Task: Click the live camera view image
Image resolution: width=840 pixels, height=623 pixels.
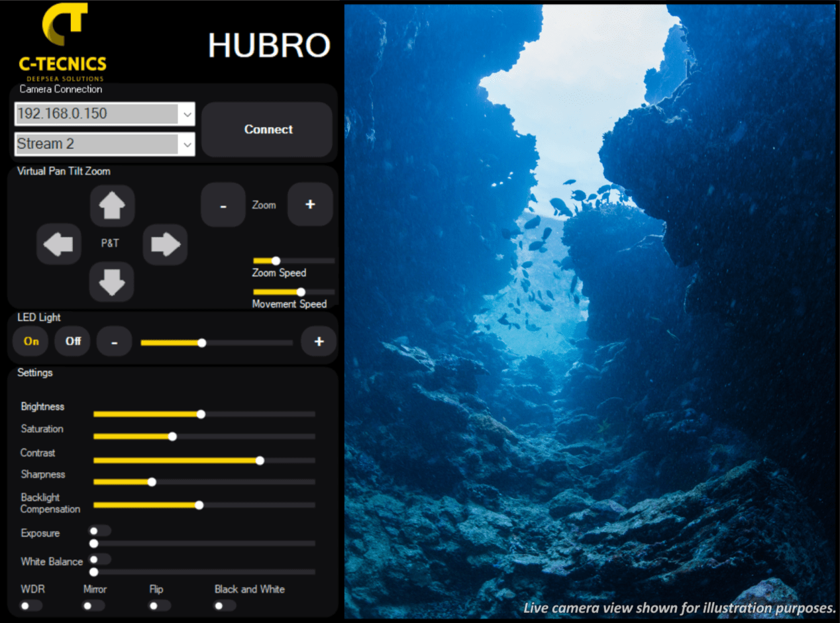Action: 590,311
